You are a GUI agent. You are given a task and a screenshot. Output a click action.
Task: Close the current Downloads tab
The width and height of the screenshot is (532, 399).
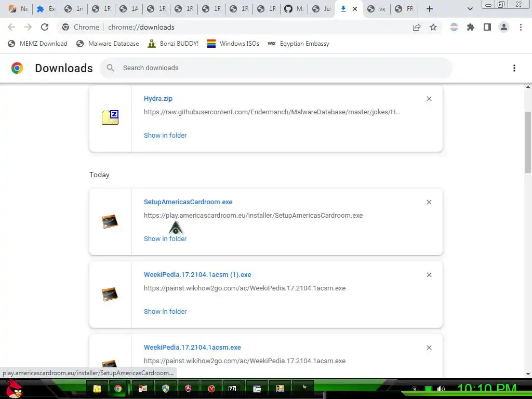[355, 9]
